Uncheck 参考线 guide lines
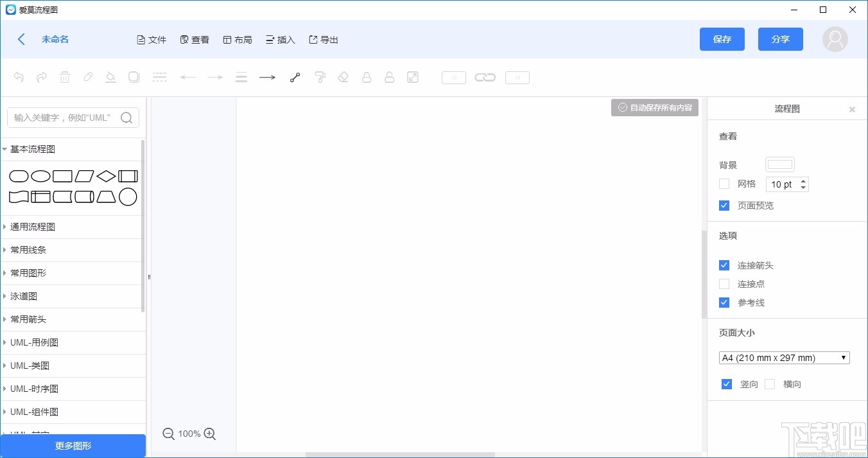 pyautogui.click(x=724, y=303)
